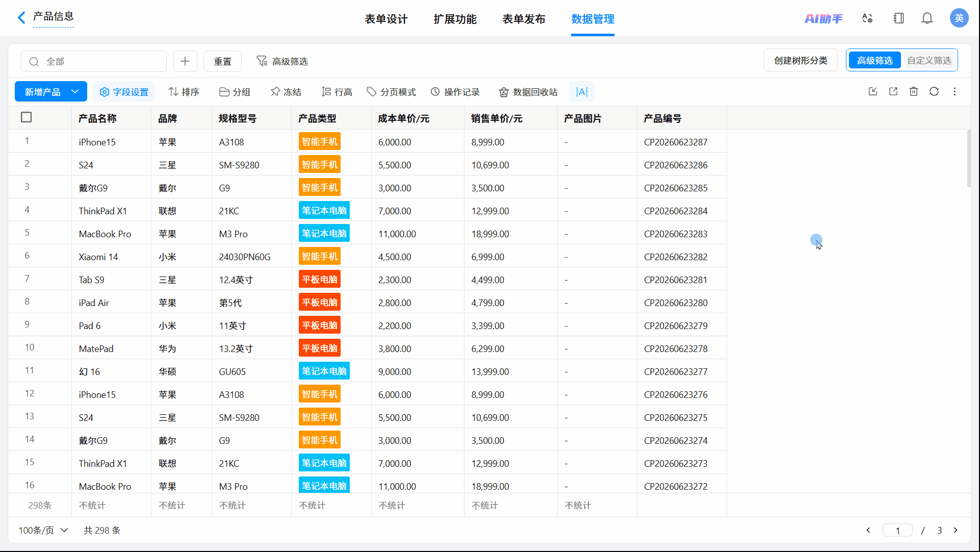Click the trash delete icon in toolbar
Screen dimensions: 980x552
click(914, 91)
